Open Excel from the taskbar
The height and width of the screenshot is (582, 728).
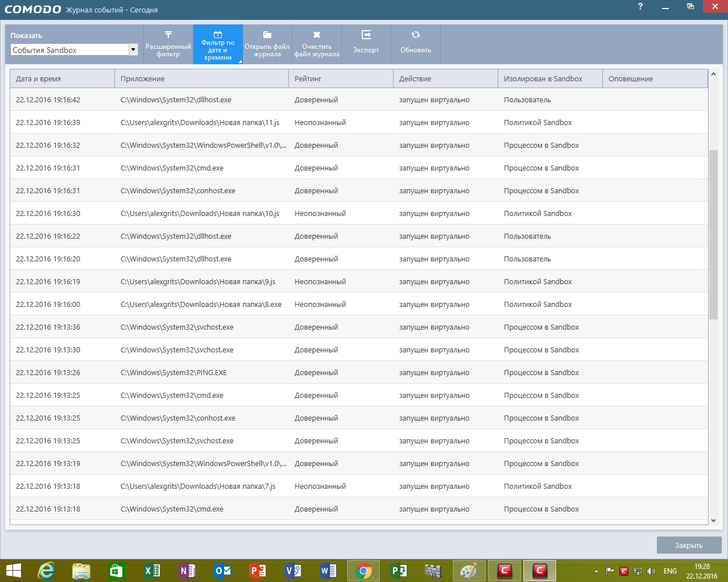pos(151,570)
